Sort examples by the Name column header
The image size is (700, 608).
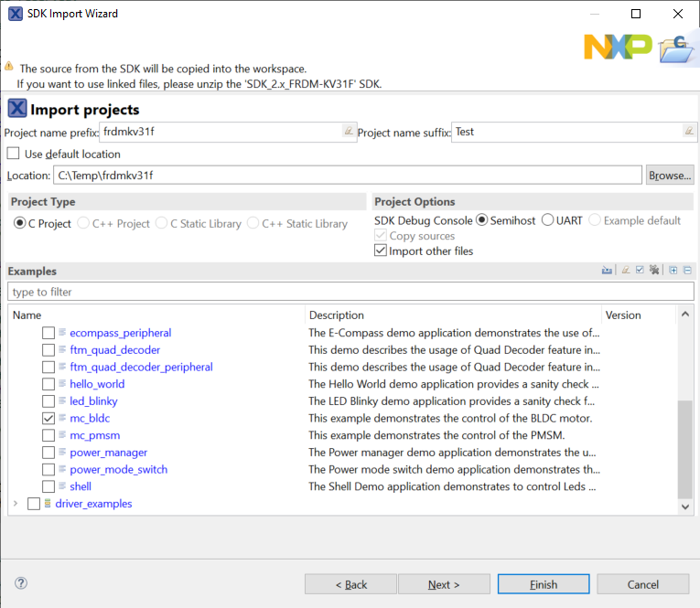(156, 315)
